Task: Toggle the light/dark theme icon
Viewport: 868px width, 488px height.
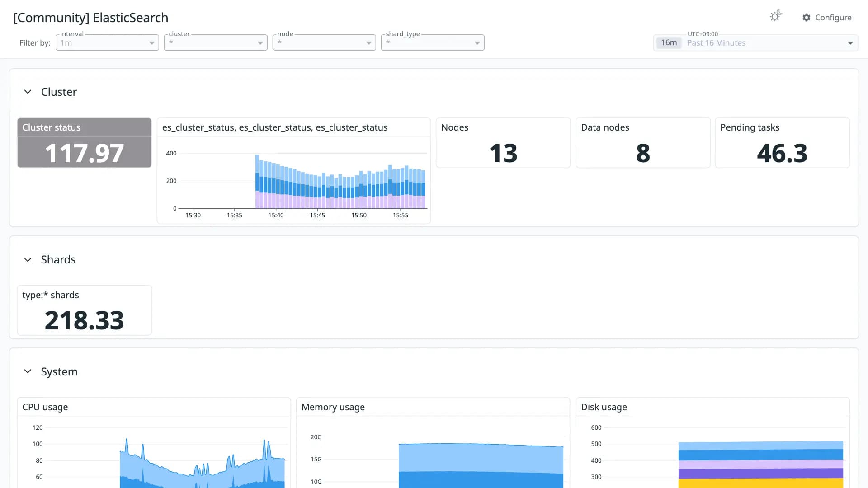Action: (776, 16)
